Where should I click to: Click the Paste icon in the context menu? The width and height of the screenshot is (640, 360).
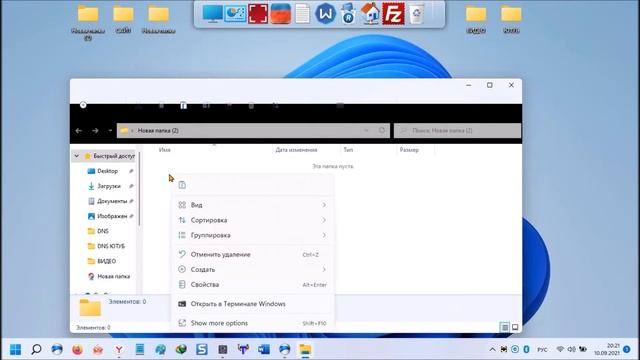click(182, 185)
